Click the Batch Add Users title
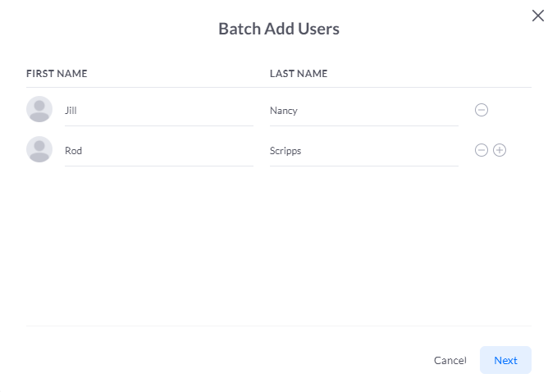 point(279,29)
